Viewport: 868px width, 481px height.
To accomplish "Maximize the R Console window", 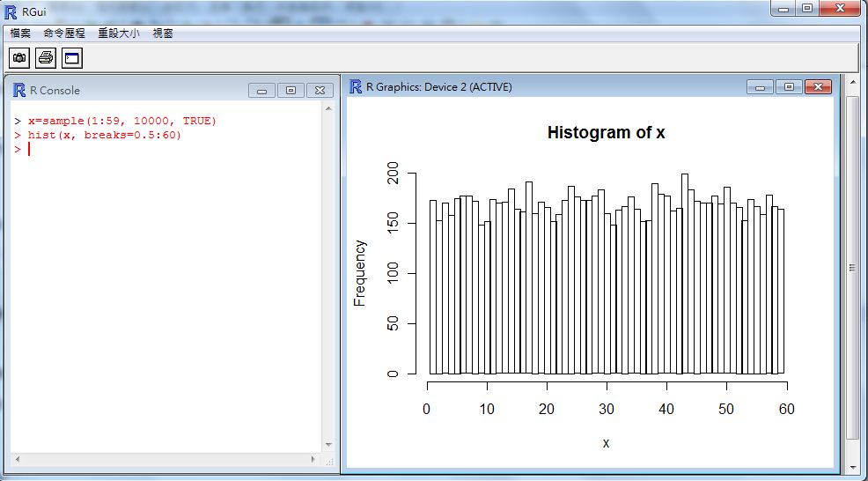I will [291, 90].
